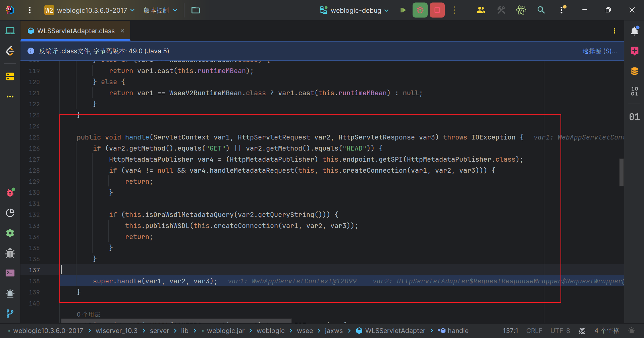The height and width of the screenshot is (338, 644).
Task: Click the build tools hammer icon
Action: (x=501, y=10)
